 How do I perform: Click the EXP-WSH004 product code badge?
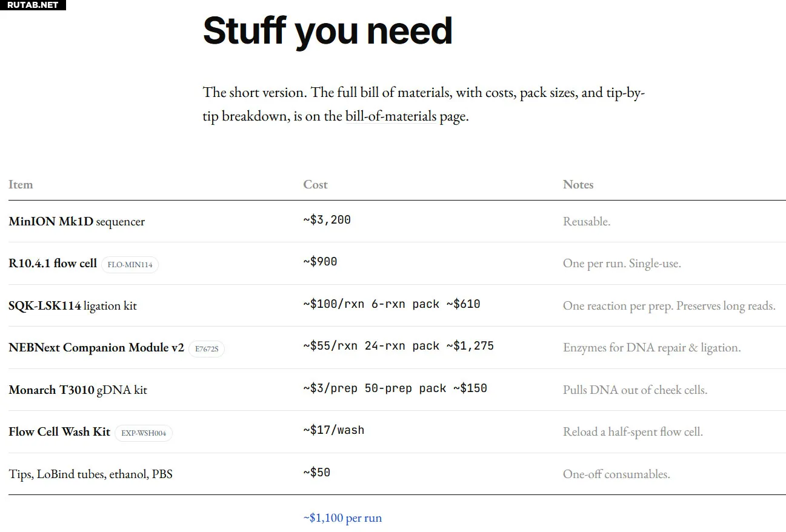click(144, 433)
